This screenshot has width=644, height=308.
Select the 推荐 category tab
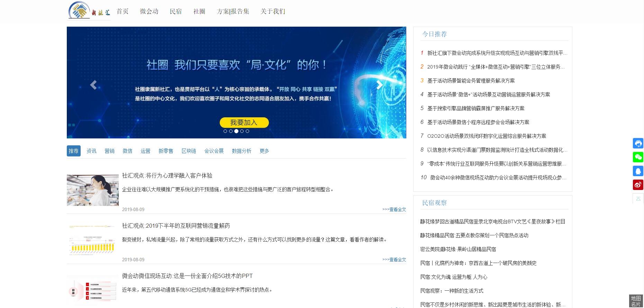coord(74,151)
